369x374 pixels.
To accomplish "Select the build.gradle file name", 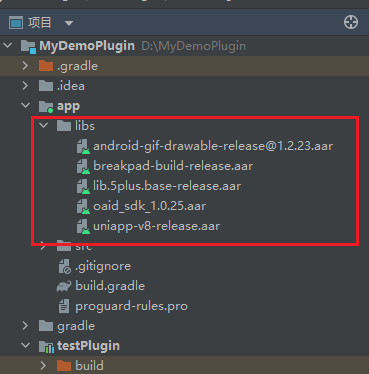I will tap(110, 286).
